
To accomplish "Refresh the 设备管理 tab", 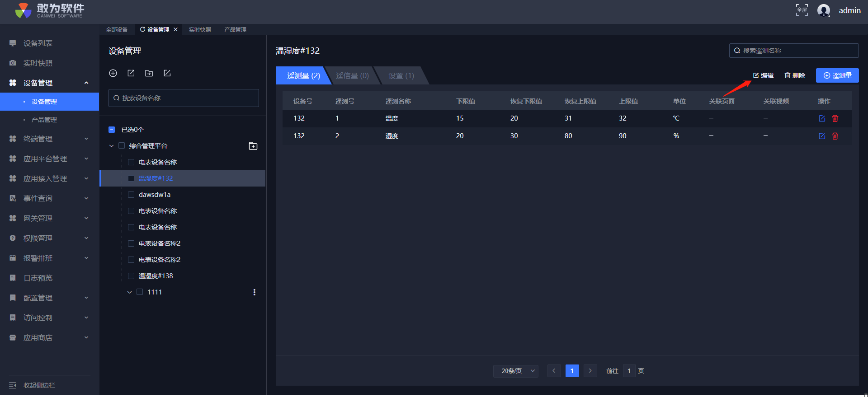I will click(x=142, y=29).
